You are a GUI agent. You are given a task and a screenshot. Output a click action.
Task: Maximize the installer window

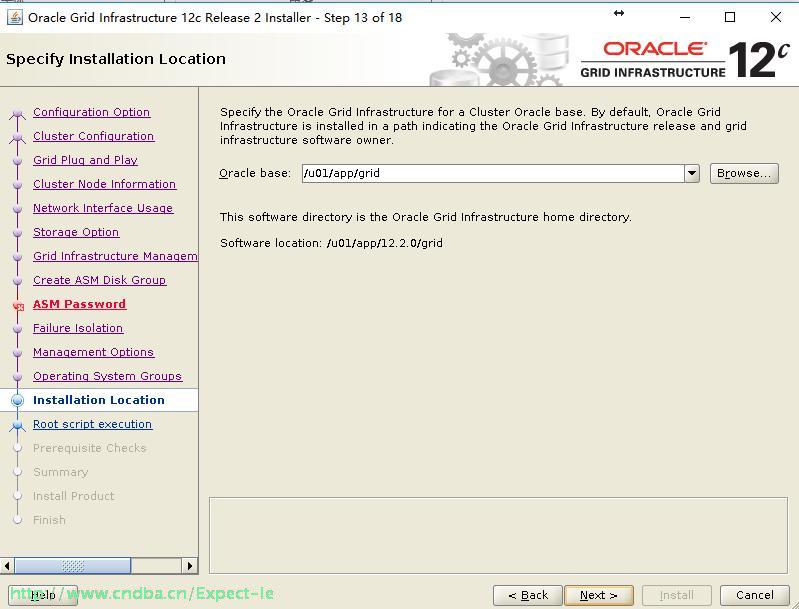point(730,17)
